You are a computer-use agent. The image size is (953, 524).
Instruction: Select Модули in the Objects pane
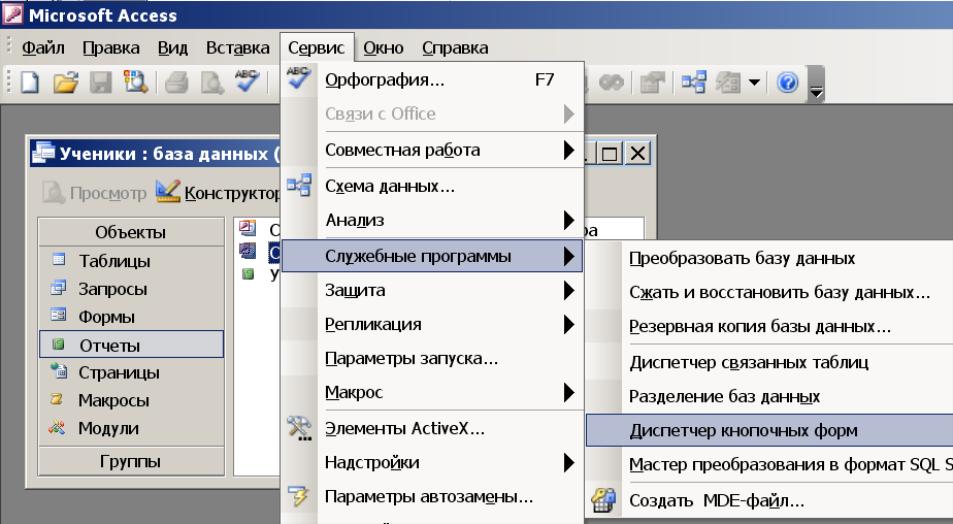pos(131,428)
